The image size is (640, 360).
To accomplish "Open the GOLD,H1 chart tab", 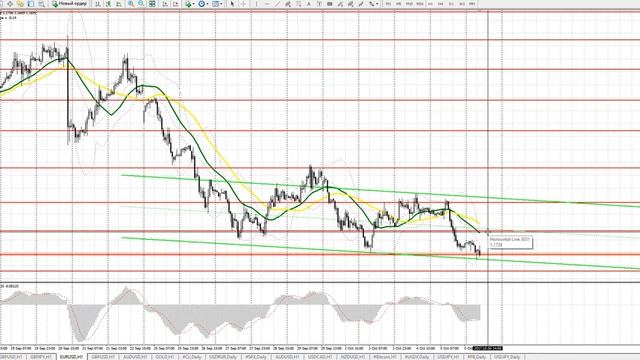I will click(165, 357).
